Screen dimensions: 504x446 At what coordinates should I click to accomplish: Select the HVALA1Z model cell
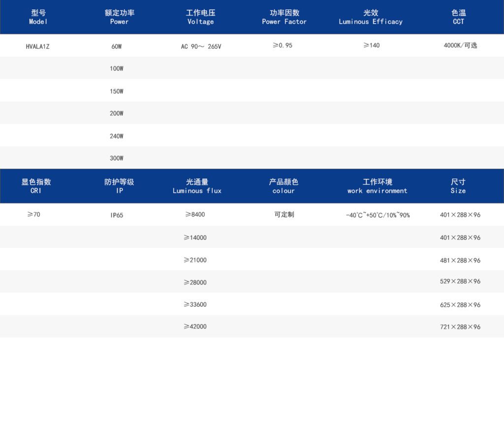(x=37, y=47)
